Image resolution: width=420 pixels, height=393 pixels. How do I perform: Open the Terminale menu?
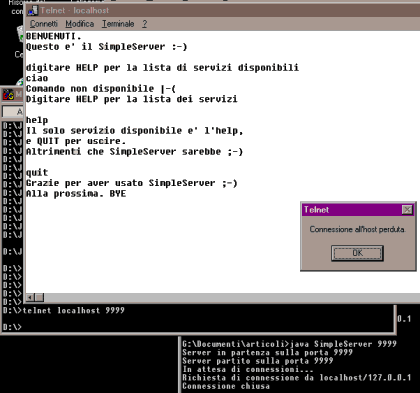pyautogui.click(x=118, y=24)
